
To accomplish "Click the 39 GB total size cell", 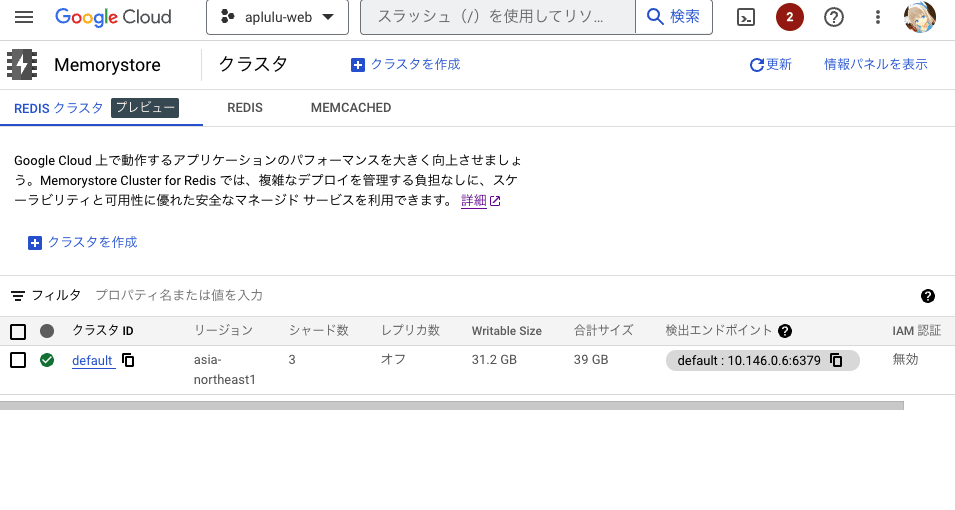I will click(x=591, y=360).
